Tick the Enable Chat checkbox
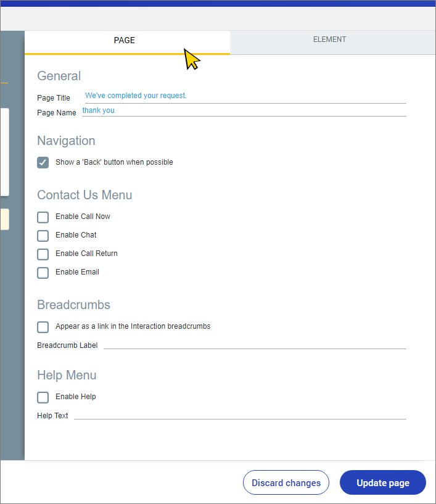 tap(43, 236)
